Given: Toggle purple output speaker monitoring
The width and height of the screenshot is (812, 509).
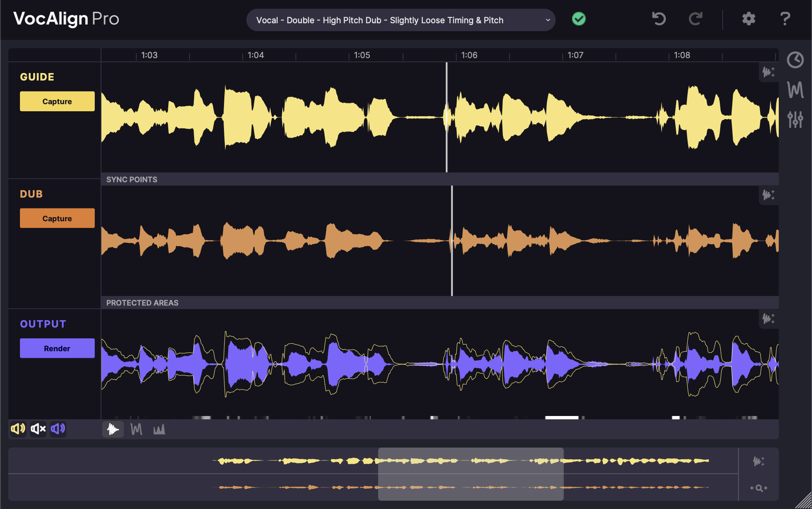Looking at the screenshot, I should [58, 429].
